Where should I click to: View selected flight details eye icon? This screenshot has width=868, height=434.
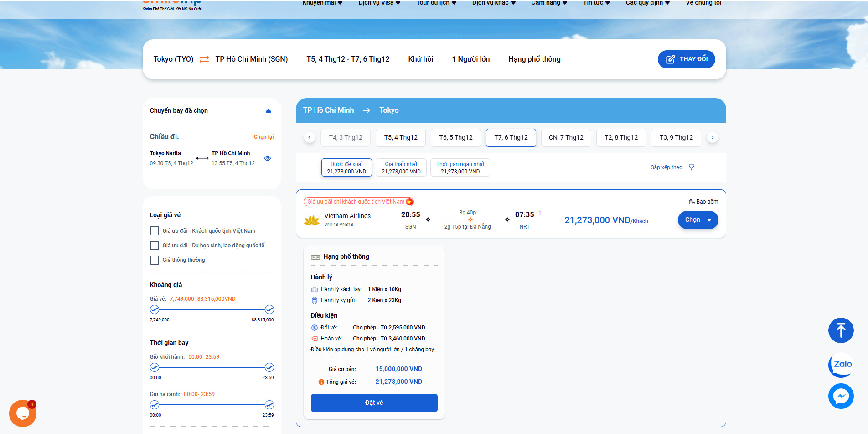pyautogui.click(x=268, y=158)
